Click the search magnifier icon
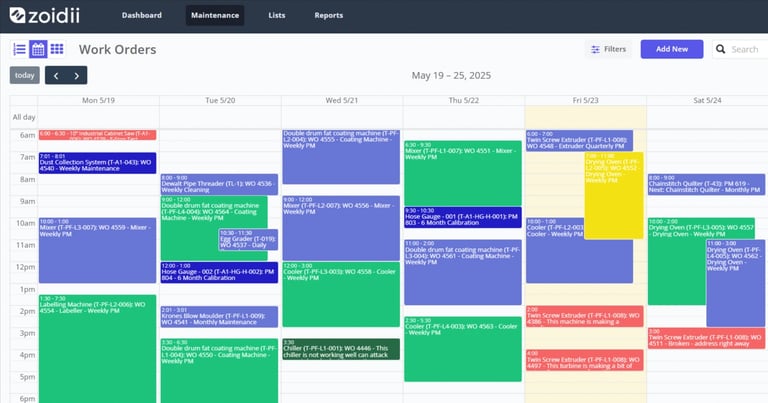 click(720, 49)
